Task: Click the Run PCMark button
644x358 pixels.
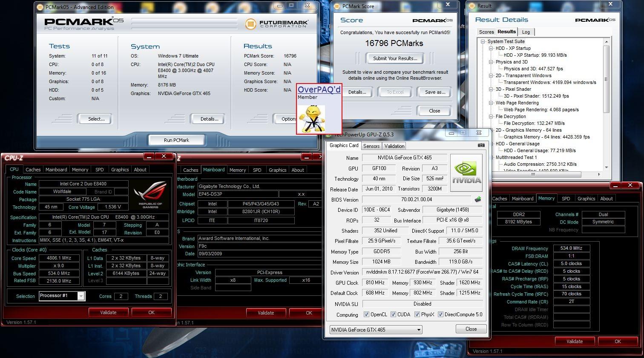Action: [x=176, y=140]
